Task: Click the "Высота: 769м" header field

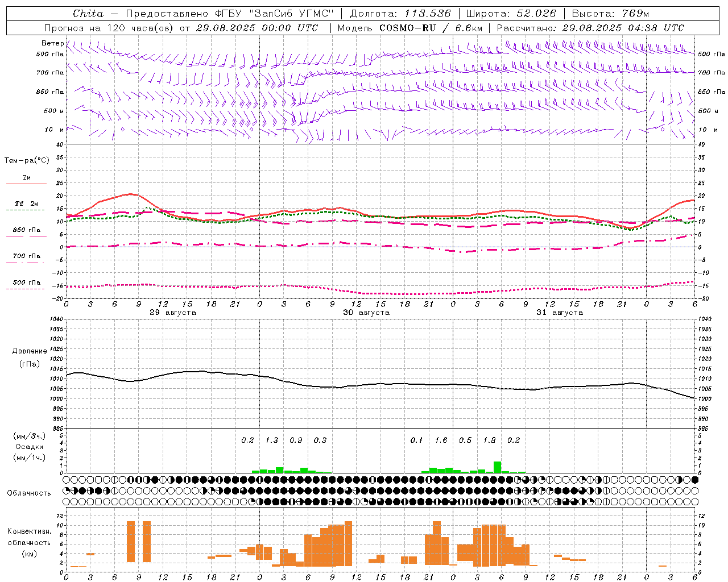Action: click(610, 14)
